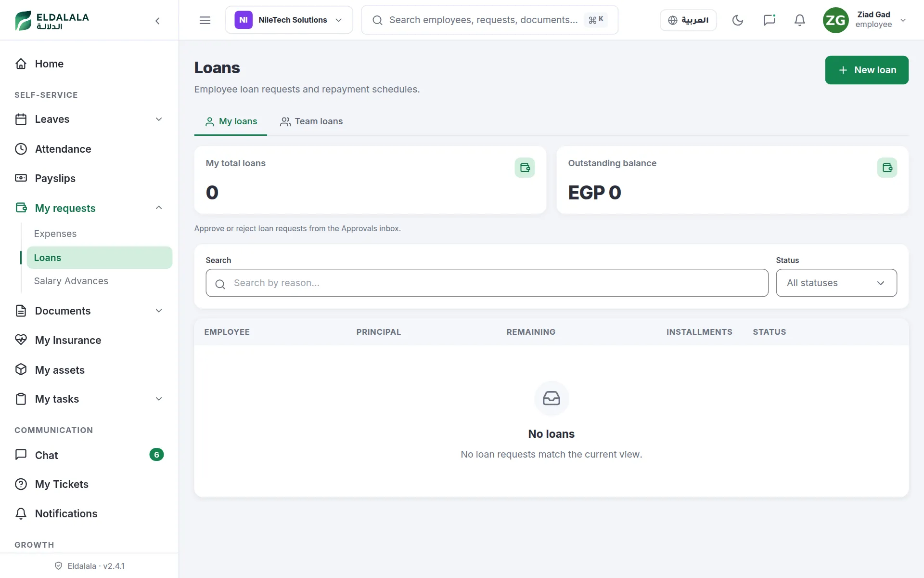Expand the Documents submenu chevron
Viewport: 924px width, 578px height.
(x=159, y=311)
